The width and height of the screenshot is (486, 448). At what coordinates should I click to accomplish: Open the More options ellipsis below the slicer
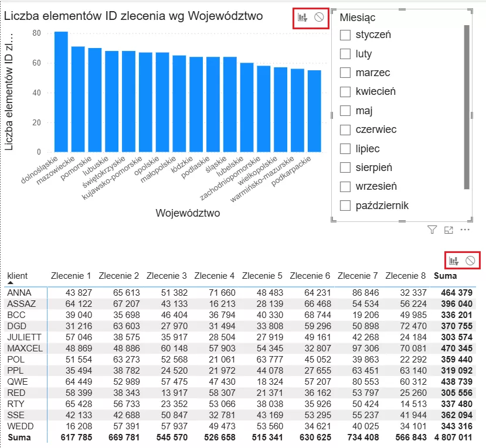pos(465,230)
